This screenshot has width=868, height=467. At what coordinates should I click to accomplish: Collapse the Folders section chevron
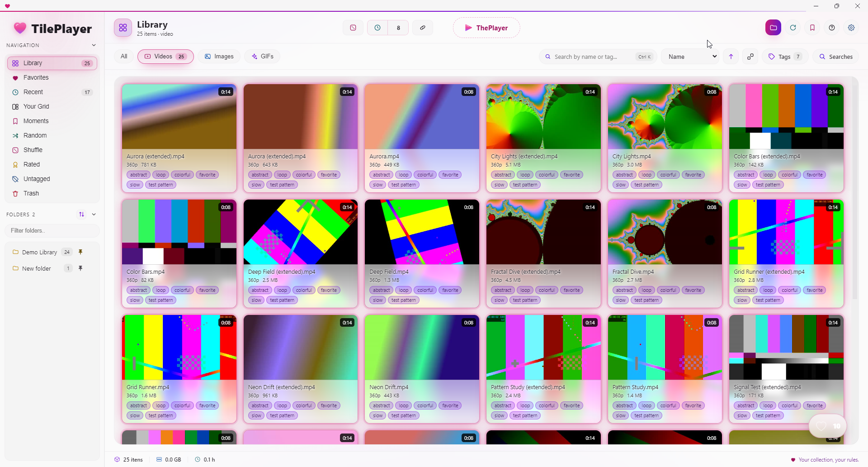click(94, 214)
